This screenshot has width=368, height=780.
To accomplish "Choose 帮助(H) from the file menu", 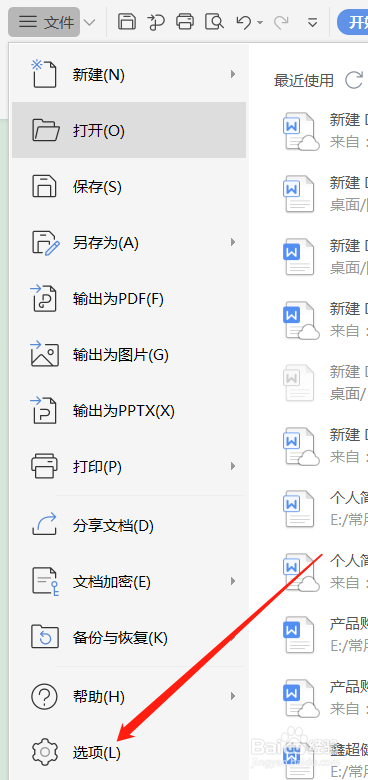I will (x=129, y=696).
